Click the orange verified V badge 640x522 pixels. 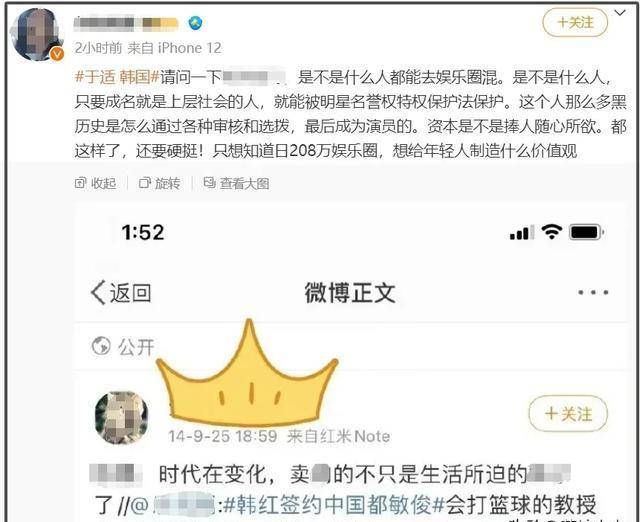(x=57, y=53)
